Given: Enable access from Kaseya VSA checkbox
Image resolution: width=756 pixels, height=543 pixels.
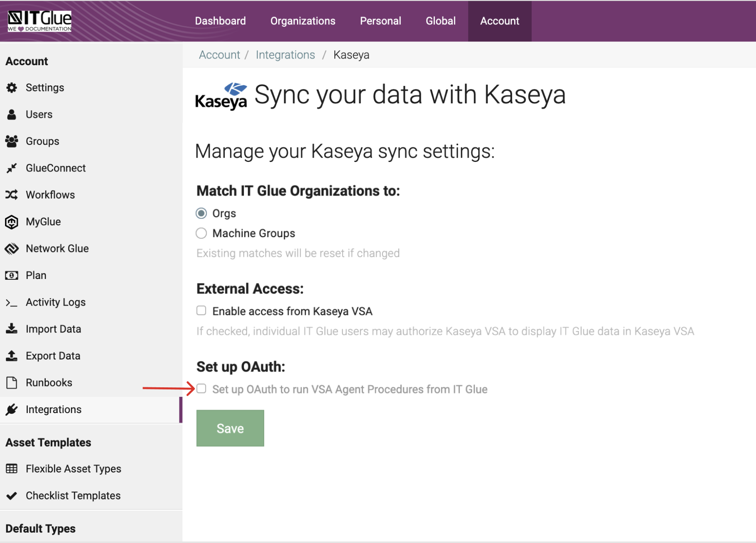Looking at the screenshot, I should point(201,311).
